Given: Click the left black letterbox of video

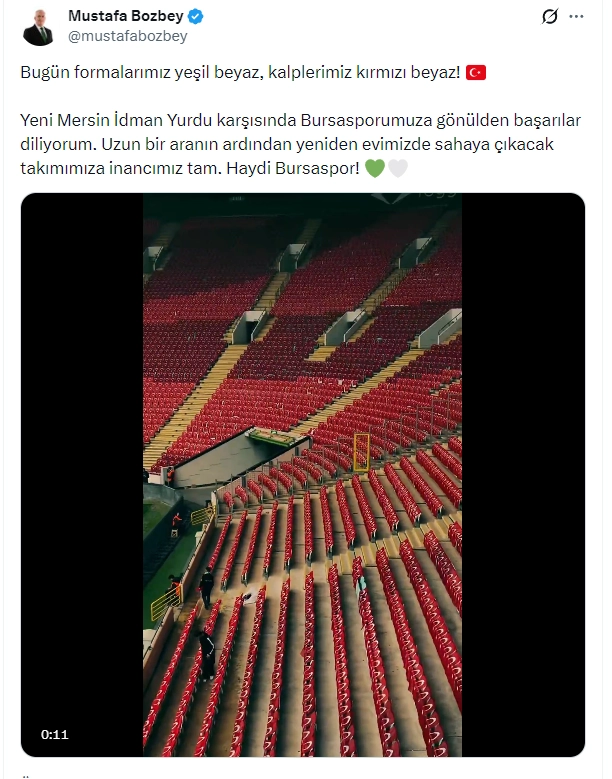Looking at the screenshot, I should (x=82, y=475).
